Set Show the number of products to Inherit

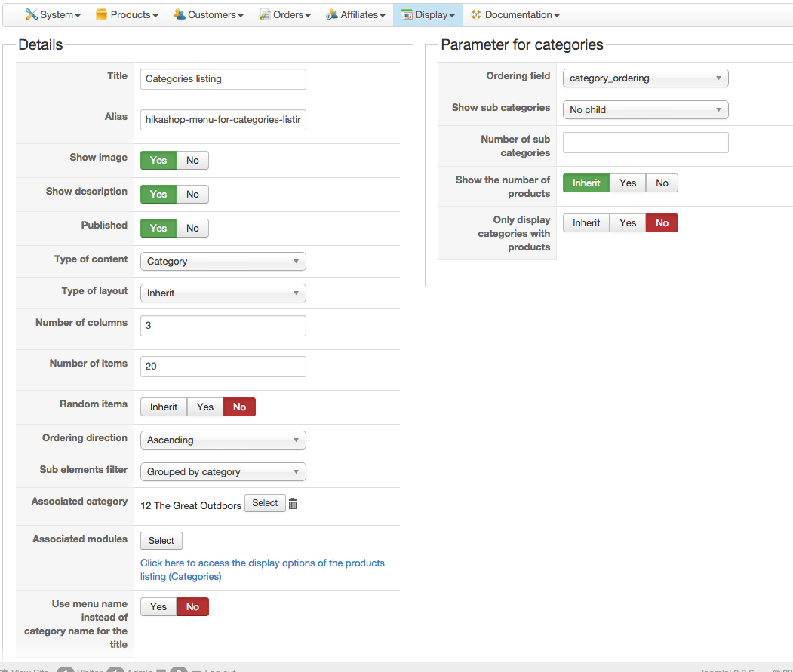pos(587,183)
